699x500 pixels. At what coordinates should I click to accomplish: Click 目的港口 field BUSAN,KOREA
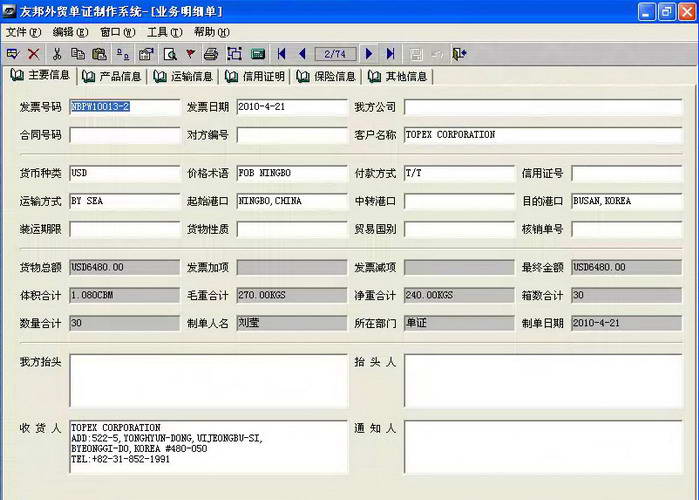[627, 201]
